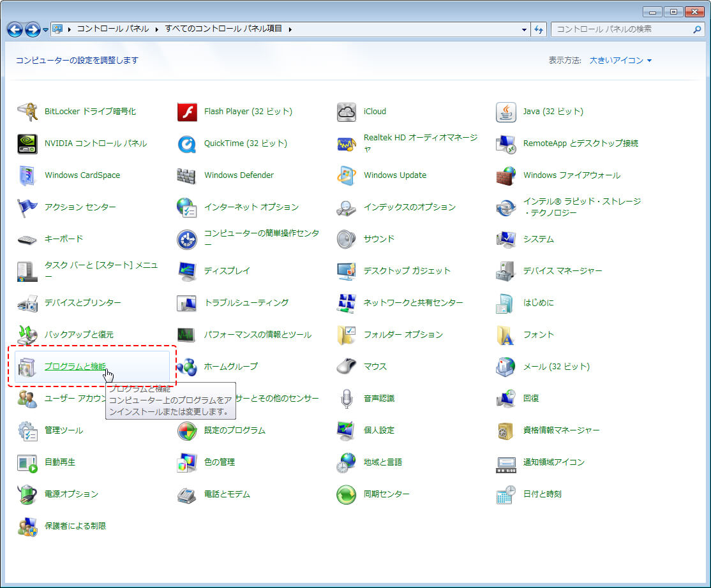Viewport: 711px width, 588px height.
Task: Open the フォント folder icon
Action: (x=506, y=335)
